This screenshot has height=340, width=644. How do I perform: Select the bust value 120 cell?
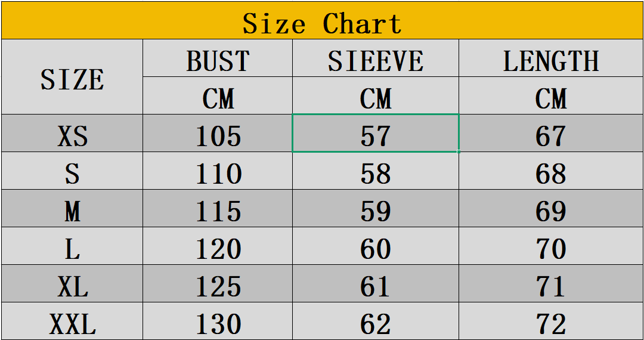218,247
